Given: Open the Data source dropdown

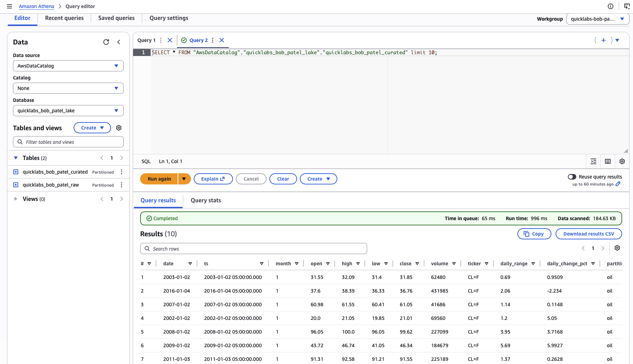Looking at the screenshot, I should [68, 66].
